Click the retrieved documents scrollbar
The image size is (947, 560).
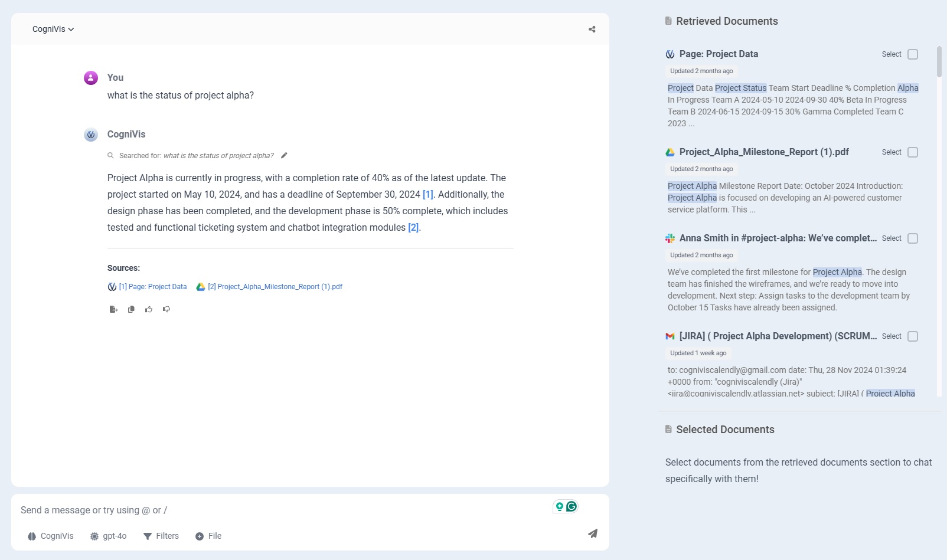tap(939, 62)
